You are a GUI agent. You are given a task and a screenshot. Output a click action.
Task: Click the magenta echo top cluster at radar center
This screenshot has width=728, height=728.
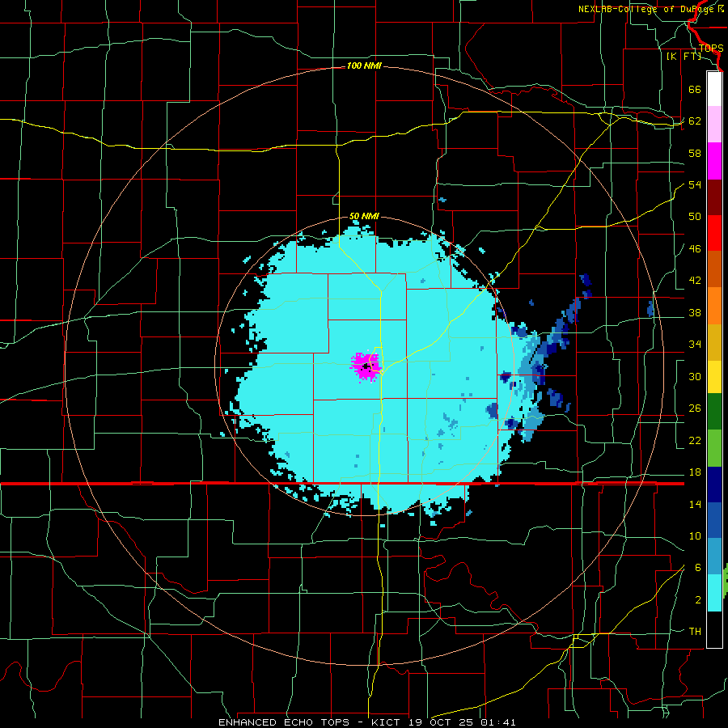tap(365, 366)
